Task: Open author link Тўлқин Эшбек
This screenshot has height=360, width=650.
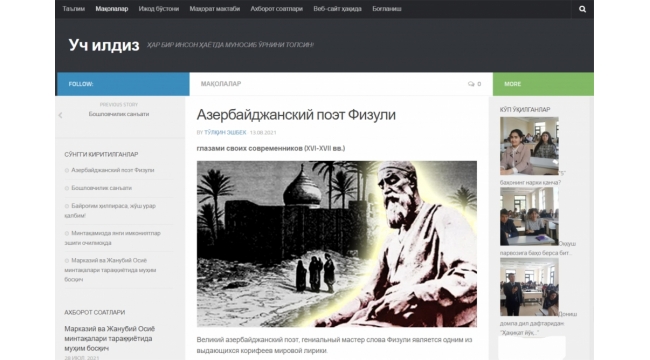Action: click(x=225, y=132)
